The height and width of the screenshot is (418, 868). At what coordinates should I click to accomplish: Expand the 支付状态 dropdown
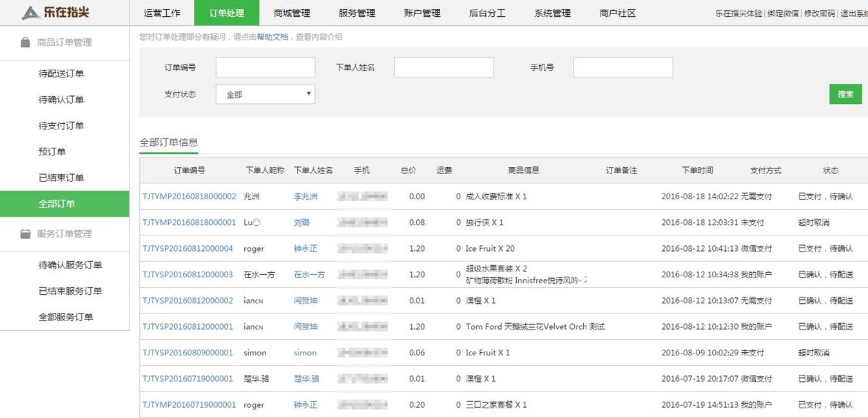point(265,94)
